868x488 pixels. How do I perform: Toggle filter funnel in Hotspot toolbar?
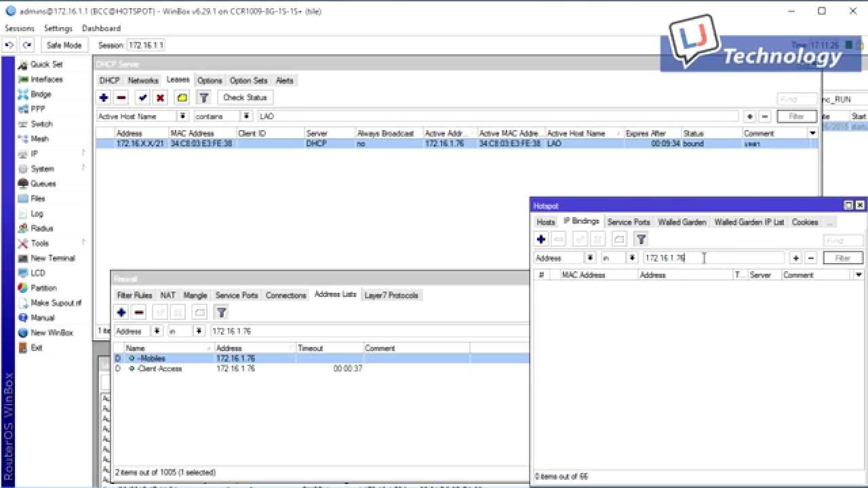coord(641,239)
